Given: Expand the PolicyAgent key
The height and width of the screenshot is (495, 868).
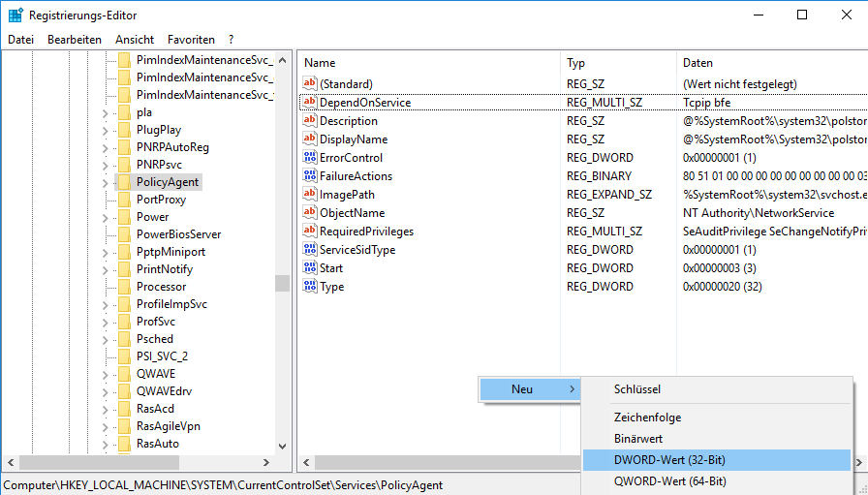Looking at the screenshot, I should click(x=106, y=183).
